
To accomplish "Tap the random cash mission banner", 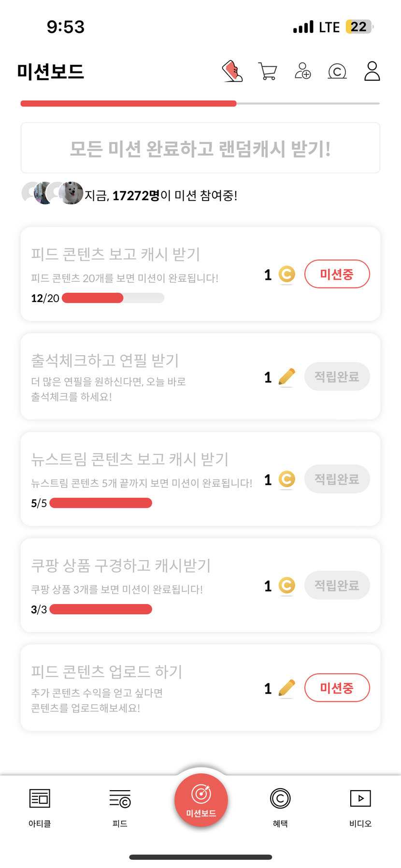I will [x=200, y=148].
